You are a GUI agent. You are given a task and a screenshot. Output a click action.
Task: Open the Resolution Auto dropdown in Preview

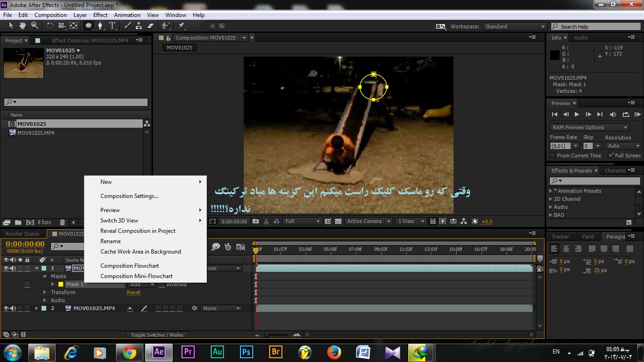pos(623,146)
